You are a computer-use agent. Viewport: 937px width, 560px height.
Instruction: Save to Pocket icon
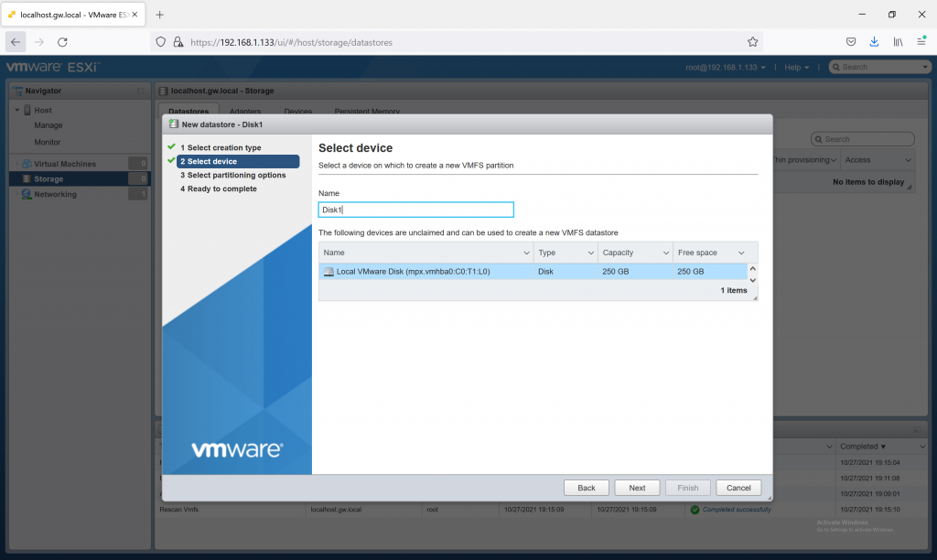point(850,42)
